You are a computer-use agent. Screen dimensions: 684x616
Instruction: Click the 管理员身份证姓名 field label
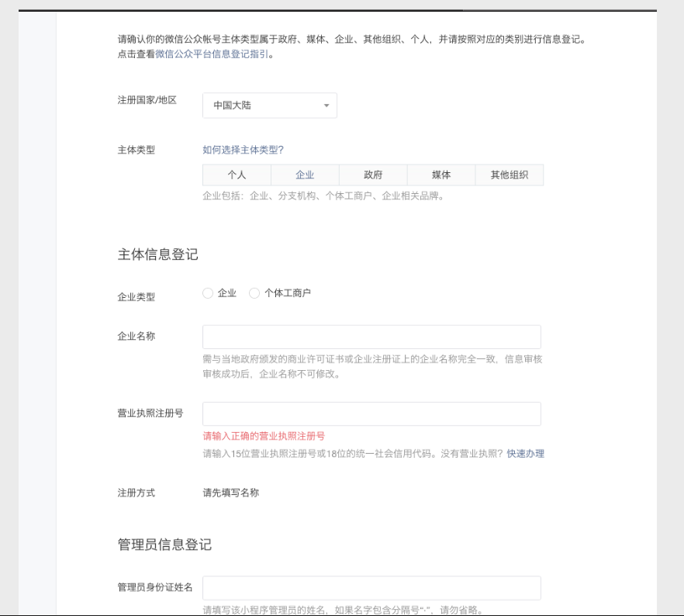155,587
